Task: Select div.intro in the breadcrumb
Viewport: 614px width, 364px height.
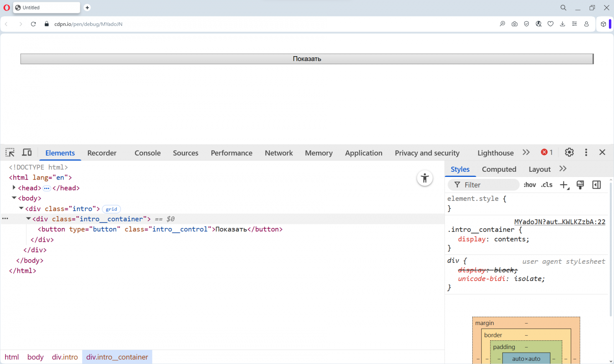Action: (65, 357)
